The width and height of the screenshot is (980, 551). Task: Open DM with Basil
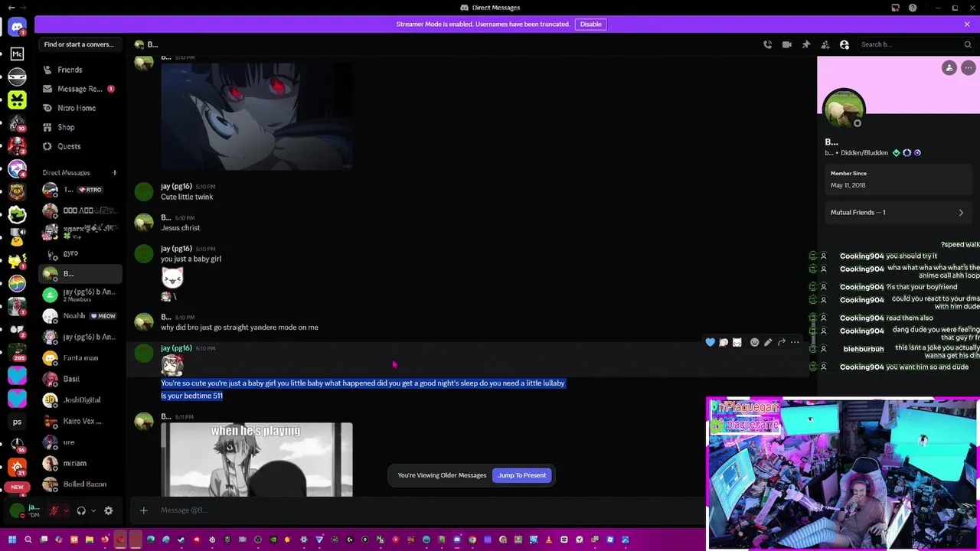pyautogui.click(x=80, y=379)
